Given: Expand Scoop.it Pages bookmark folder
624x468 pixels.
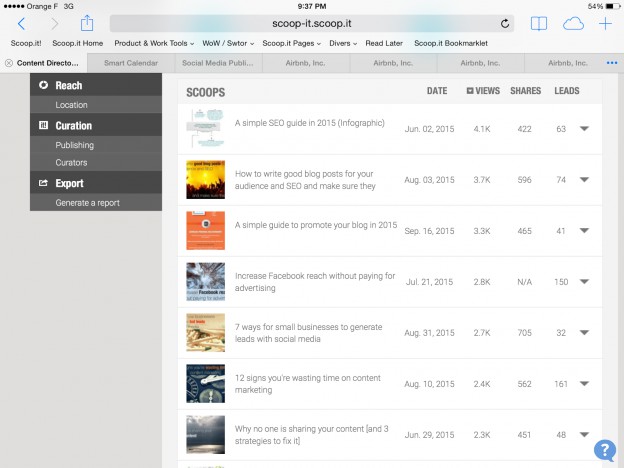Looking at the screenshot, I should [291, 43].
